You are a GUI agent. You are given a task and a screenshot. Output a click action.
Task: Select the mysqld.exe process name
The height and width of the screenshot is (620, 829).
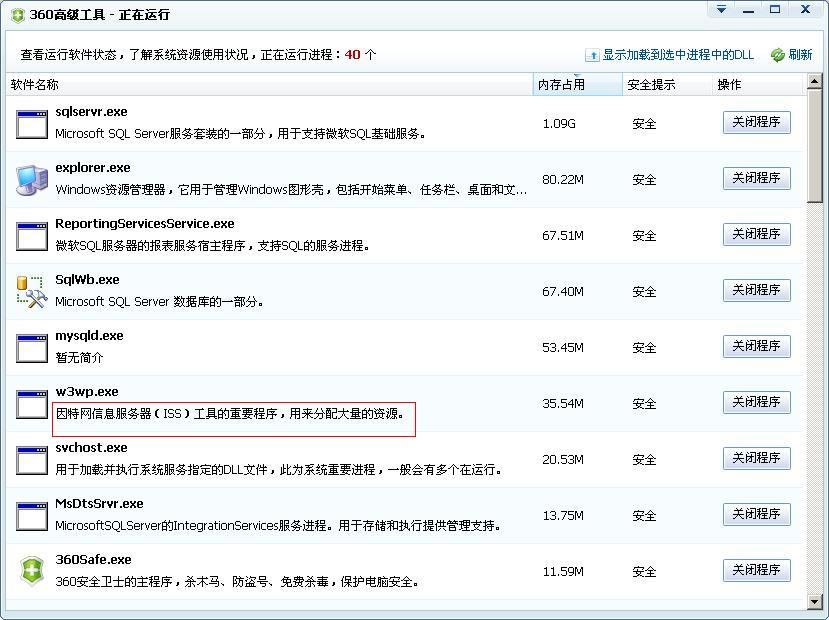[x=89, y=336]
